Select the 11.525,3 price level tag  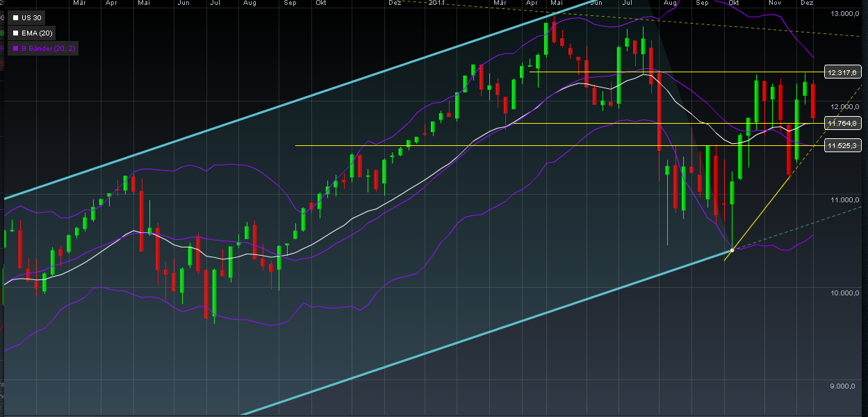point(842,146)
